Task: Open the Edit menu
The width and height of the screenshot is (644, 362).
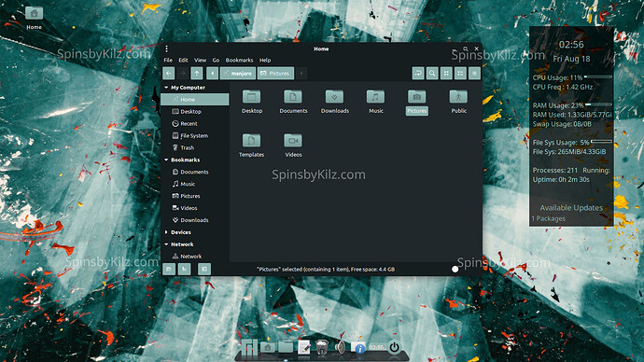Action: [x=183, y=60]
